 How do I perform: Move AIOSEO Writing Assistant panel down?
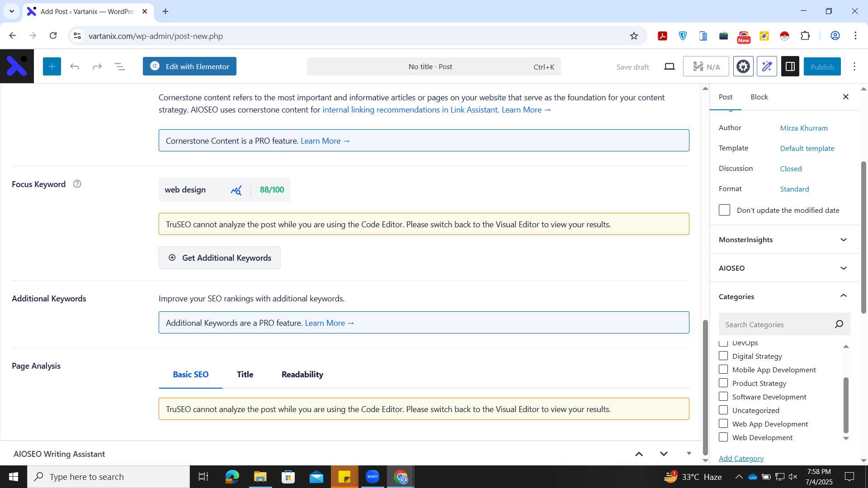point(664,454)
